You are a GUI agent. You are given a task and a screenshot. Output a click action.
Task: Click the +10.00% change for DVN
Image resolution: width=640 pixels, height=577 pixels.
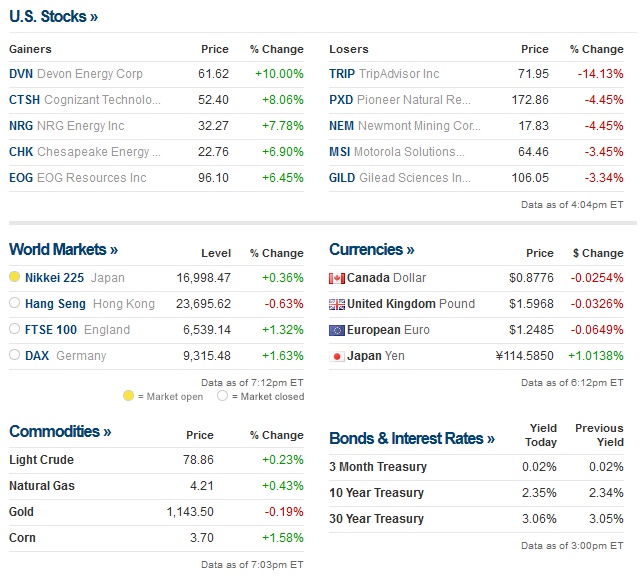pyautogui.click(x=279, y=74)
